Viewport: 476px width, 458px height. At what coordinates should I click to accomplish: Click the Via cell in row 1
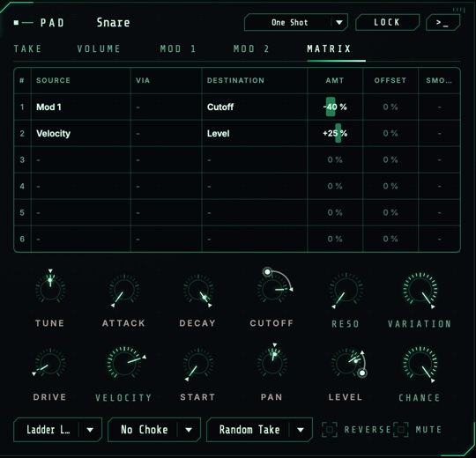click(x=167, y=107)
